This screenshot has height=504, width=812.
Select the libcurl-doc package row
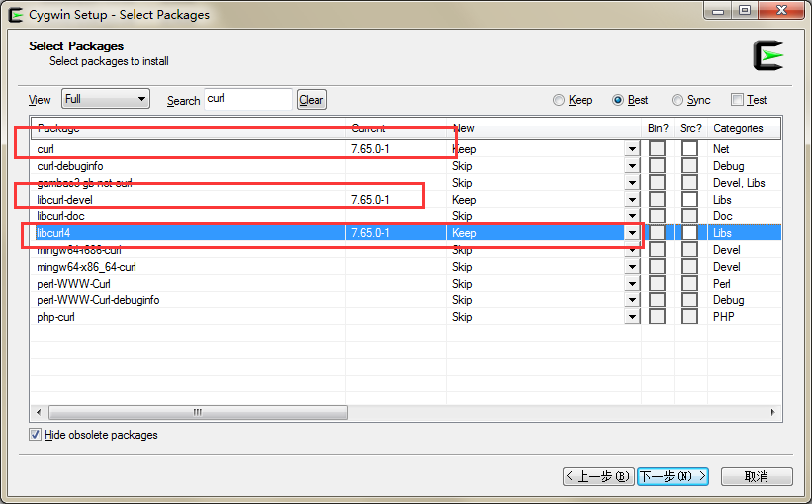[x=406, y=216]
